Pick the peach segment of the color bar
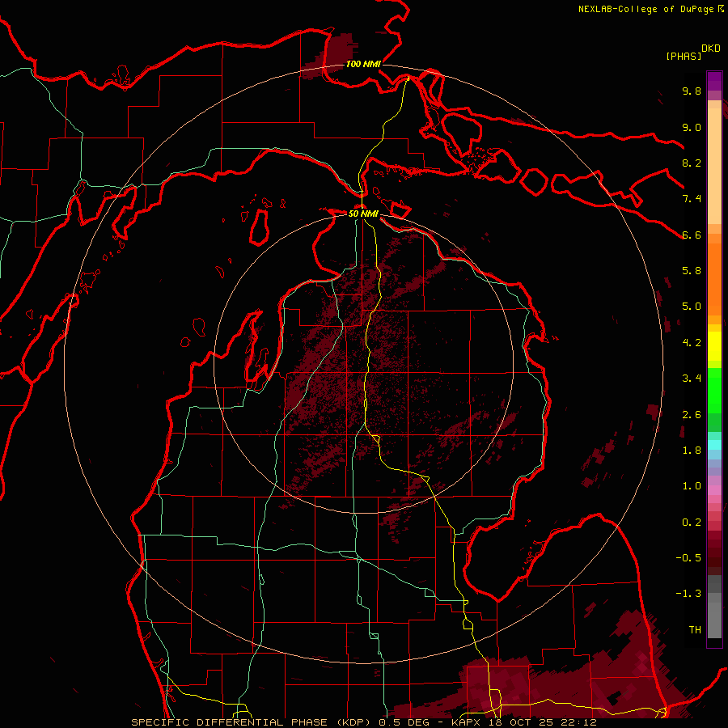 click(714, 167)
